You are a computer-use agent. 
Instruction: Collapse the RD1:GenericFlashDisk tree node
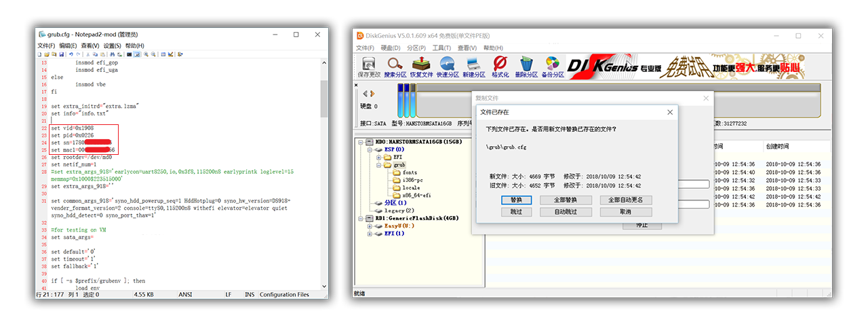coord(359,219)
